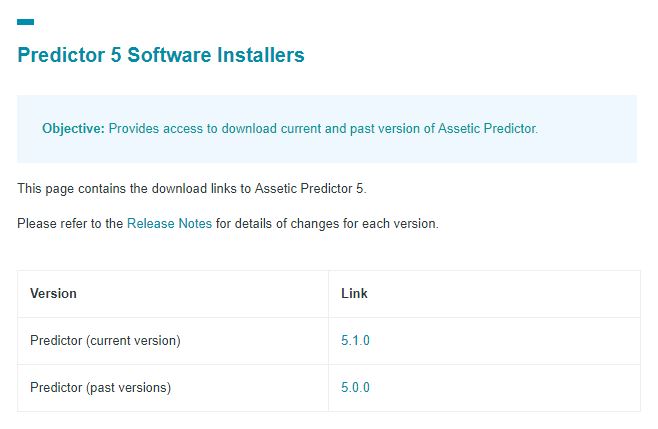658x429 pixels.
Task: Select the Predictor (current version) cell
Action: click(173, 341)
